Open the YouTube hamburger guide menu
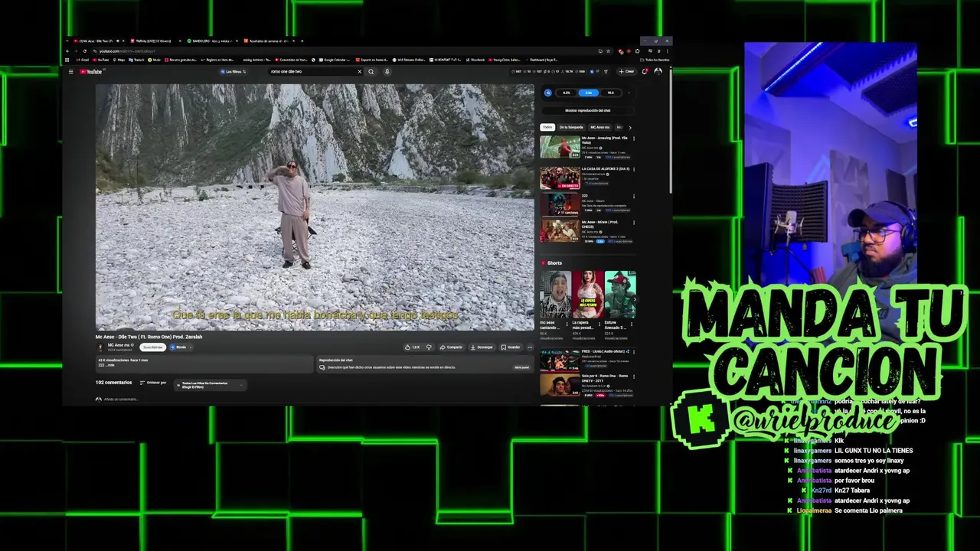Viewport: 980px width, 551px height. 70,72
